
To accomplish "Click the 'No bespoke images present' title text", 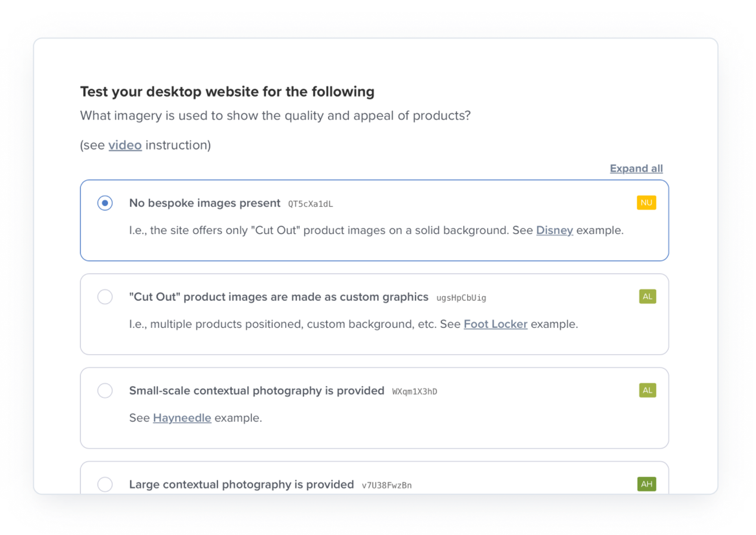I will 205,203.
